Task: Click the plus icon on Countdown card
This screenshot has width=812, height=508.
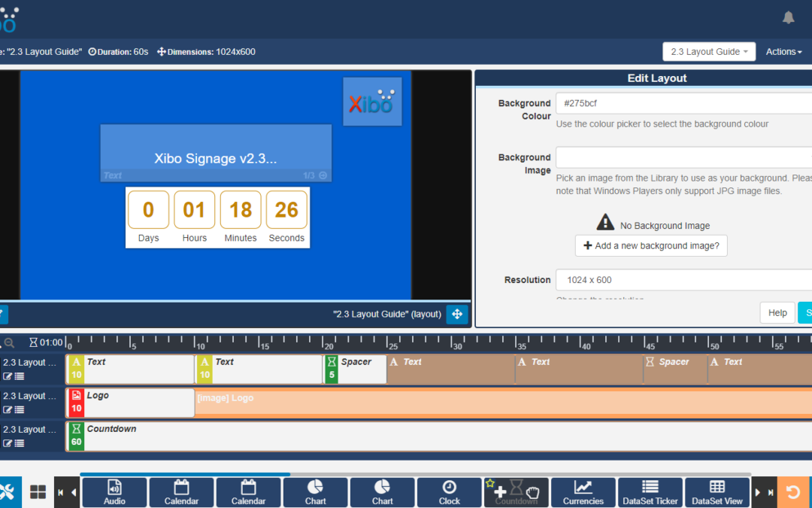Action: [x=500, y=492]
